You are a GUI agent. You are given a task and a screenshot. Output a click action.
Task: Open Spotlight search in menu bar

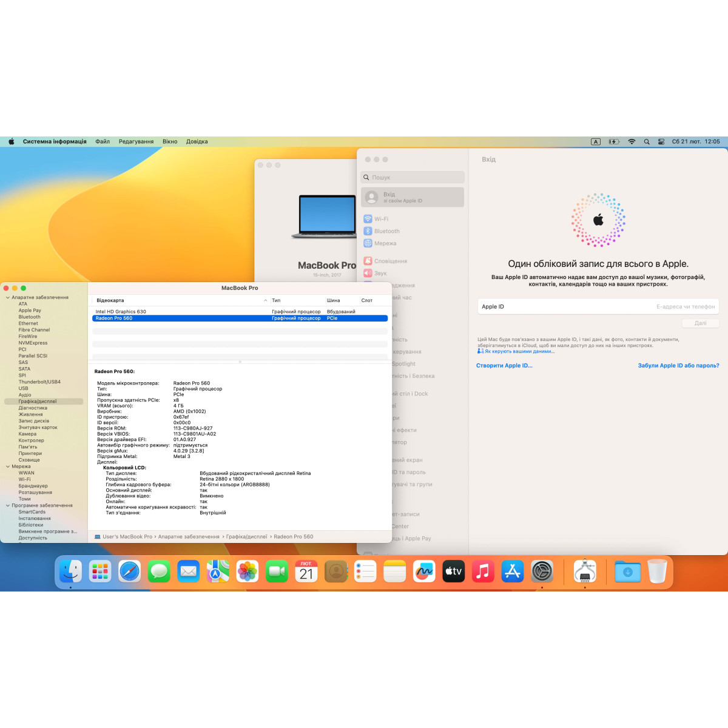pos(647,141)
